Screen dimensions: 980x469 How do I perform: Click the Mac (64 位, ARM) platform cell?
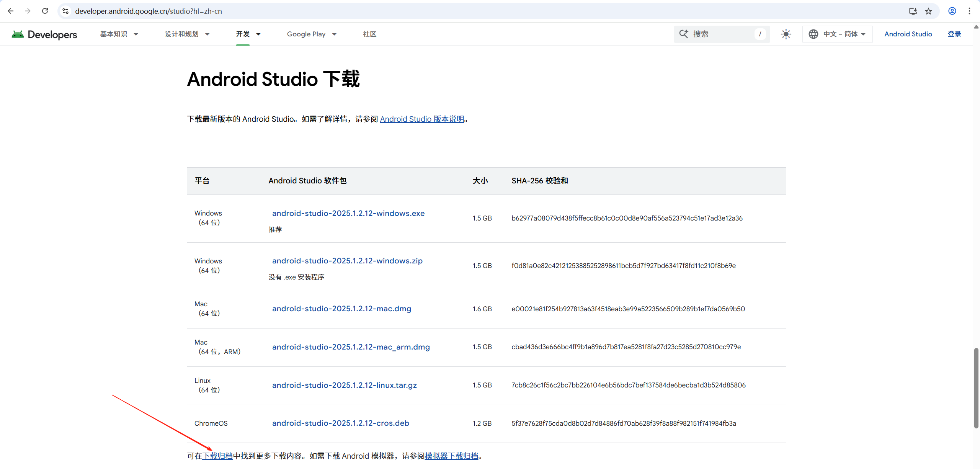(217, 347)
